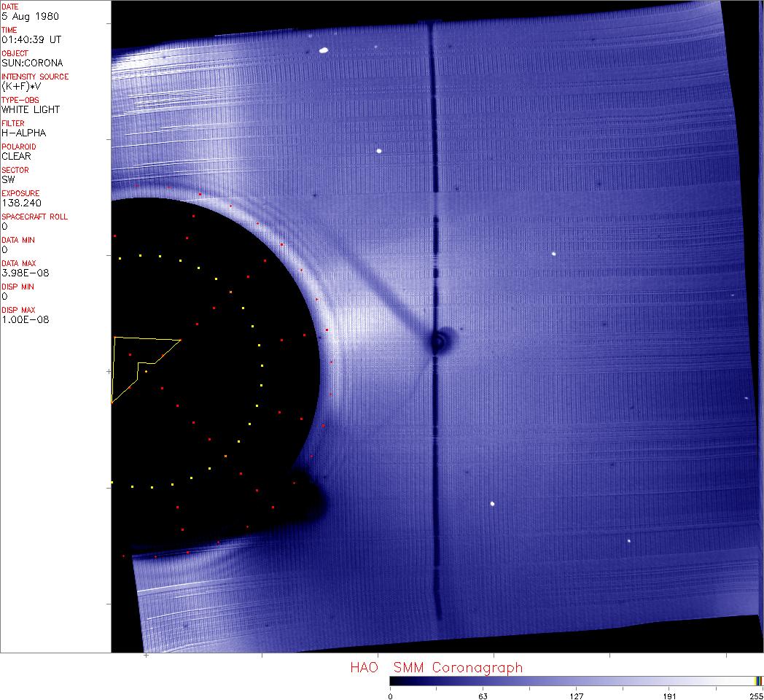Click the dark rounded blob below occulting disk
Viewport: 764px width, 700px height.
coord(311,500)
